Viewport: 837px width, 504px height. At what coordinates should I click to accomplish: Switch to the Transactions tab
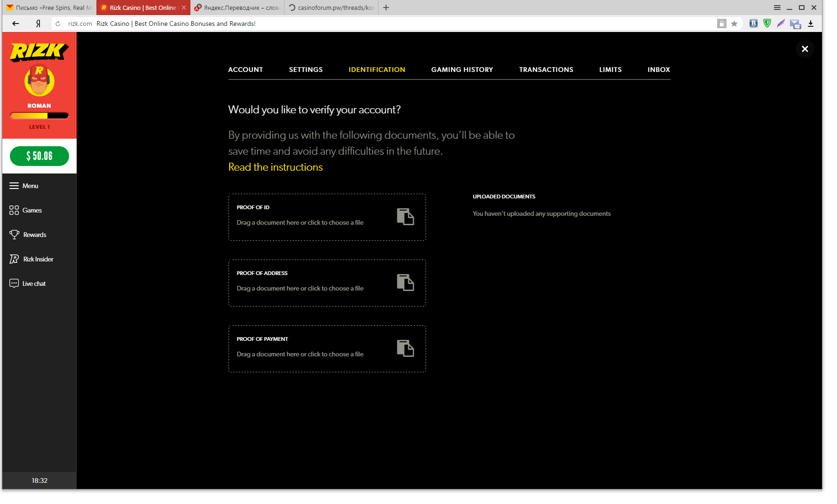[546, 70]
